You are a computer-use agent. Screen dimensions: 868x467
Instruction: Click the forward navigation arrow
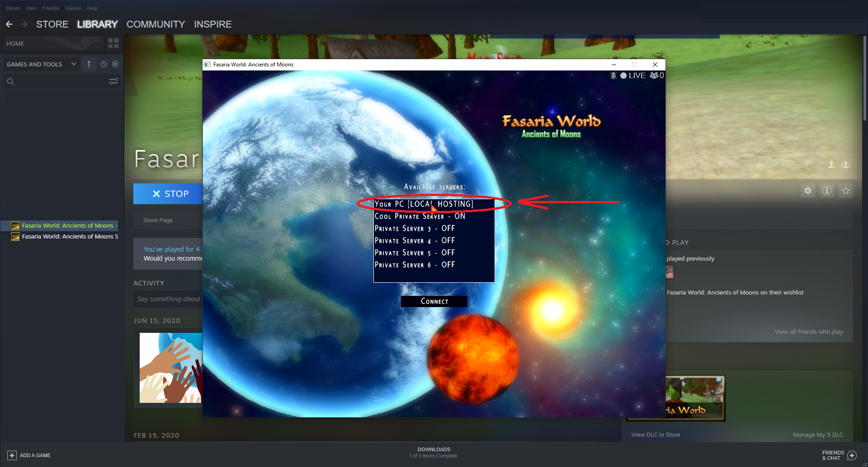click(x=24, y=24)
